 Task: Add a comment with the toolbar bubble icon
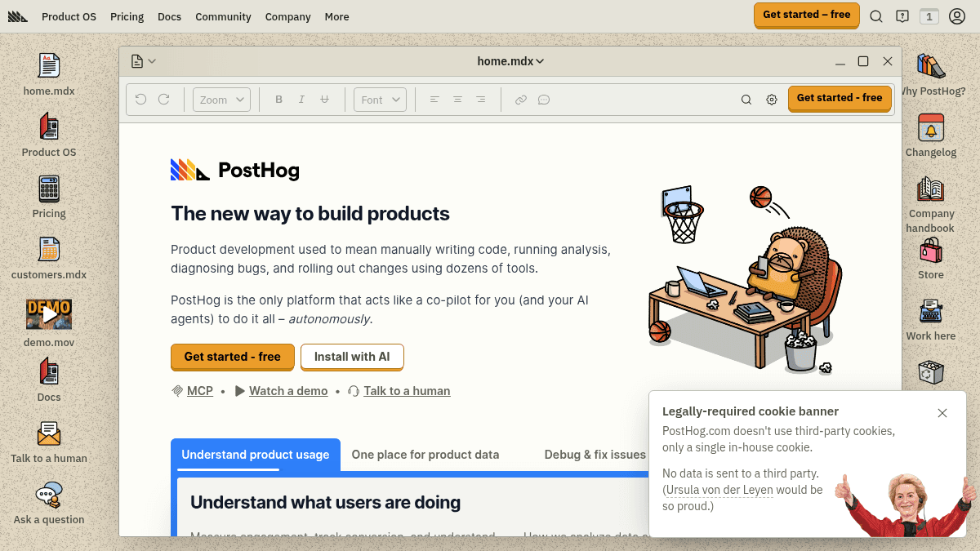tap(544, 100)
